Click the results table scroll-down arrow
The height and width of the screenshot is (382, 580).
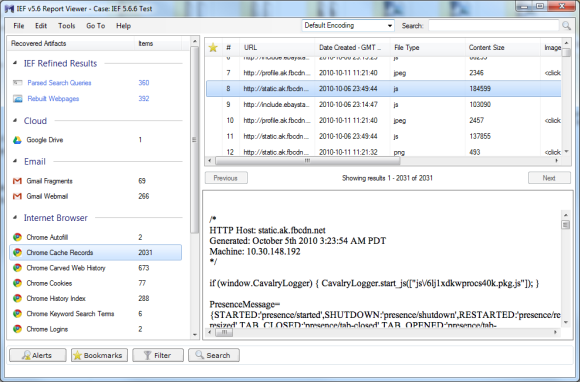pyautogui.click(x=566, y=151)
